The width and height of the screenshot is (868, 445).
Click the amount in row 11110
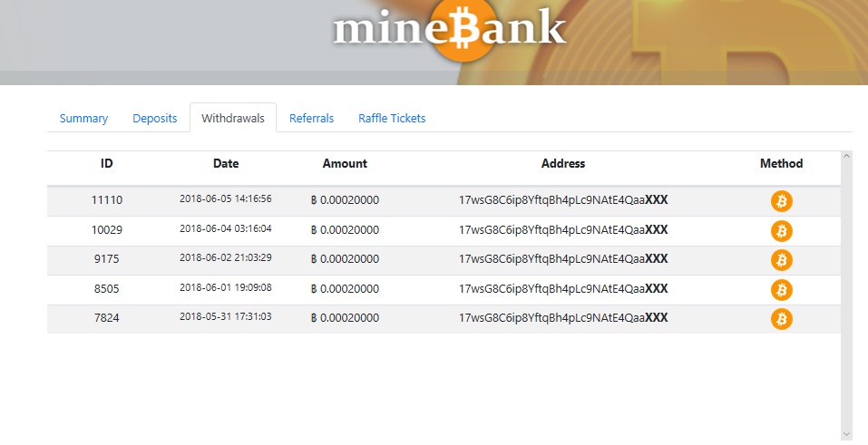(x=345, y=199)
